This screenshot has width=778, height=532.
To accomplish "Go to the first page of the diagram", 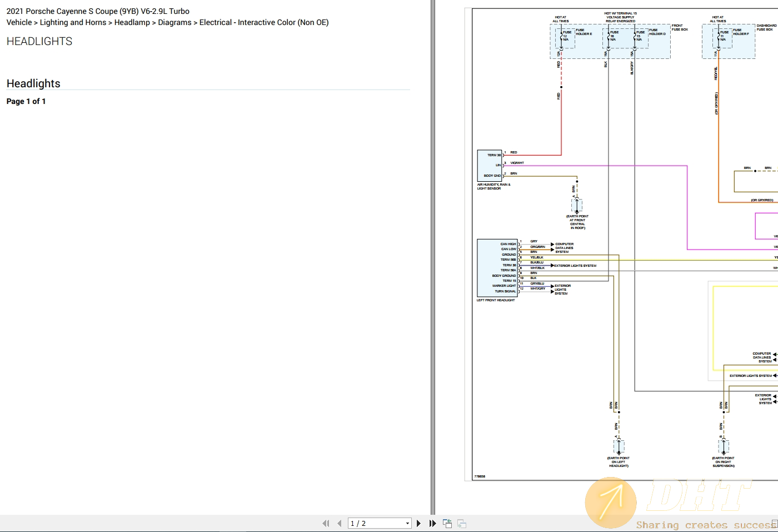I will point(326,524).
